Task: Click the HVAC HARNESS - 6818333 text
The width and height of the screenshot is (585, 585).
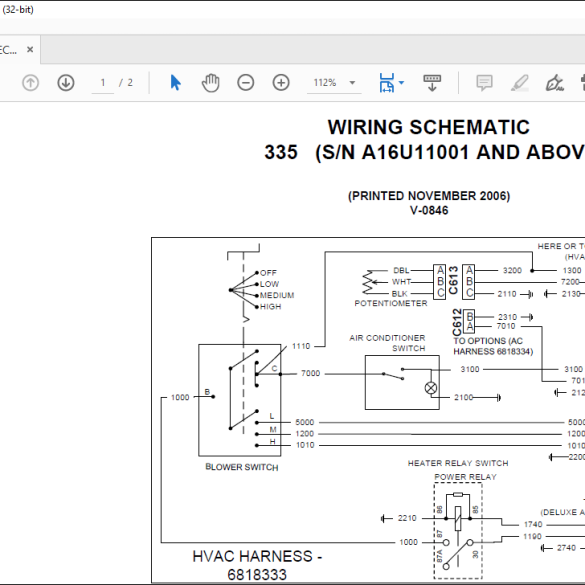Action: (x=257, y=565)
